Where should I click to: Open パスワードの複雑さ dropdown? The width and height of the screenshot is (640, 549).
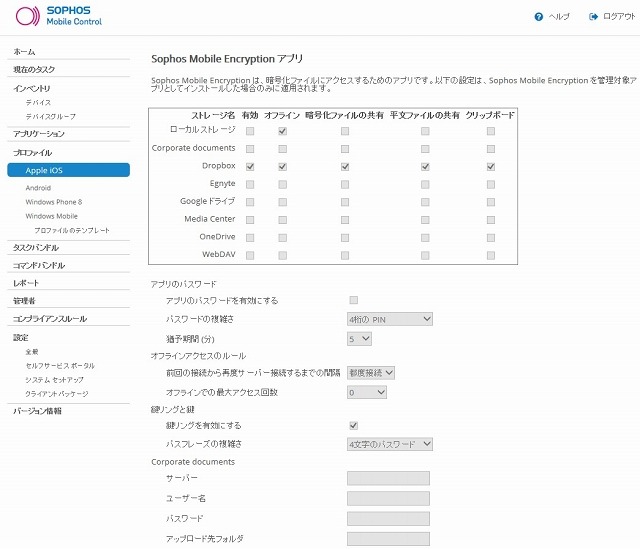390,319
